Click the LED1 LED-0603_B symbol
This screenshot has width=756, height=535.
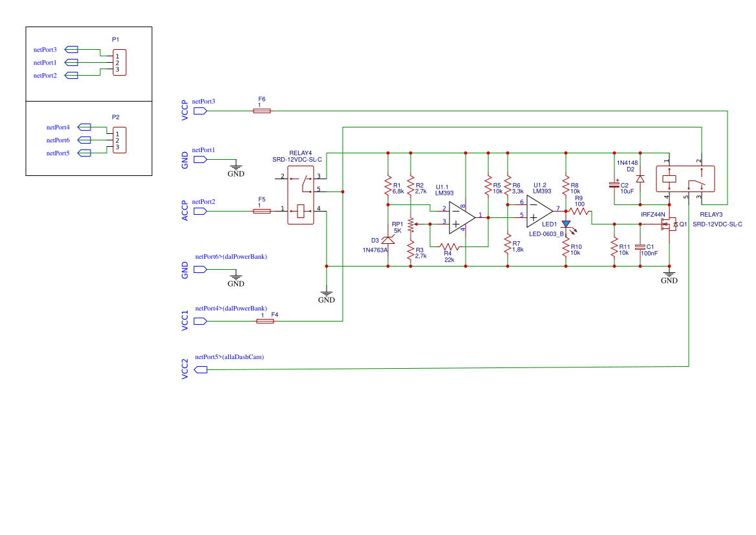click(x=565, y=223)
